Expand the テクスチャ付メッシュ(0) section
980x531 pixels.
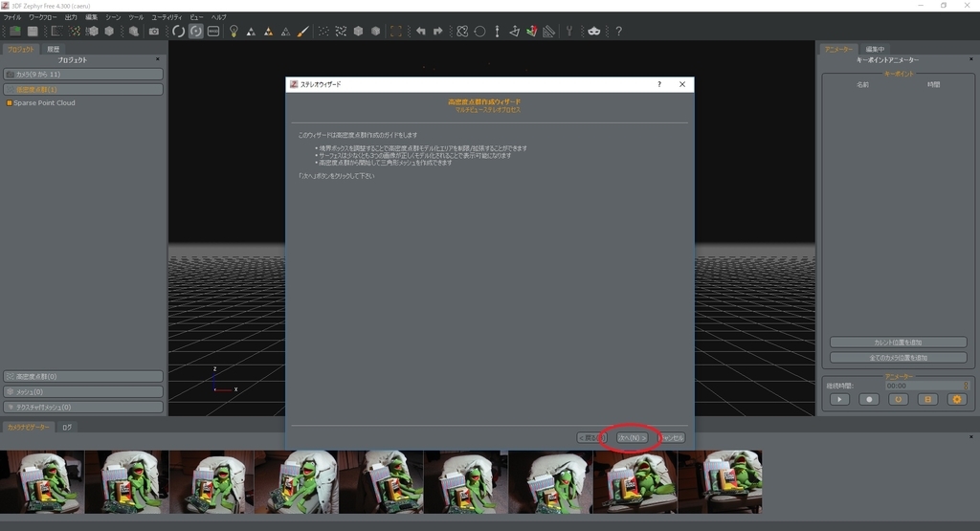pyautogui.click(x=83, y=407)
